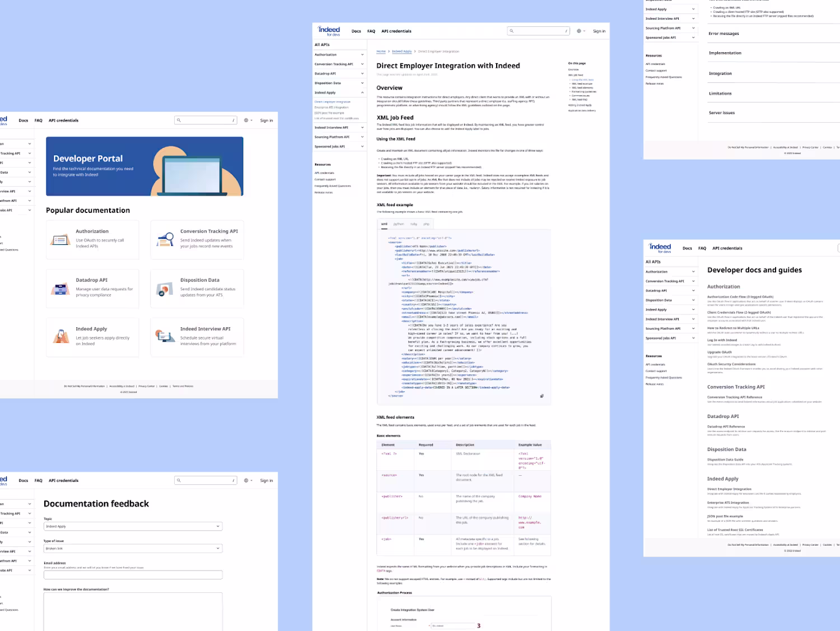Open FAQ in the Documentation feedback page header
840x631 pixels.
(x=39, y=481)
